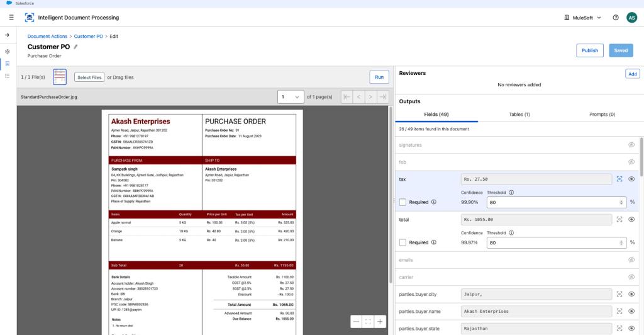The image size is (644, 335).
Task: Switch to the Prompts (0) tab
Action: (602, 114)
